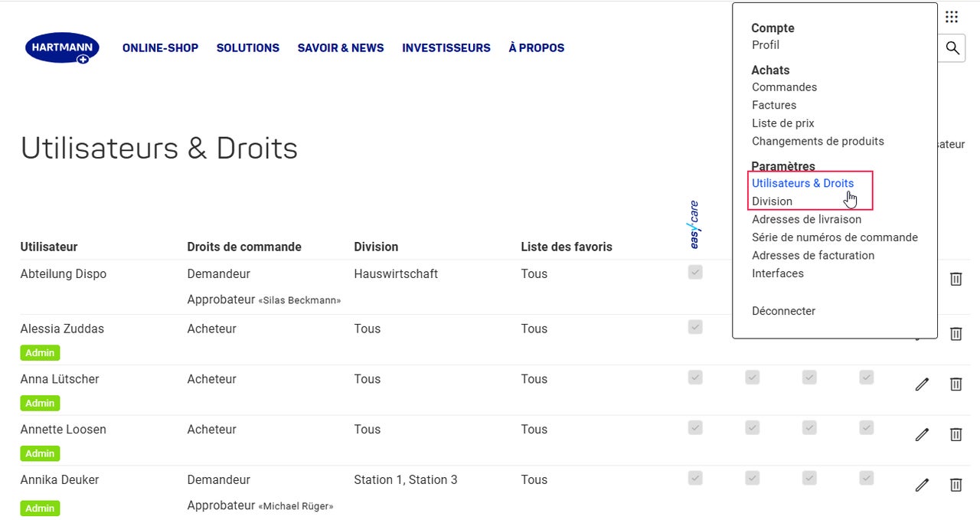
Task: Click approver name «Michael Rüger»
Action: [x=296, y=506]
